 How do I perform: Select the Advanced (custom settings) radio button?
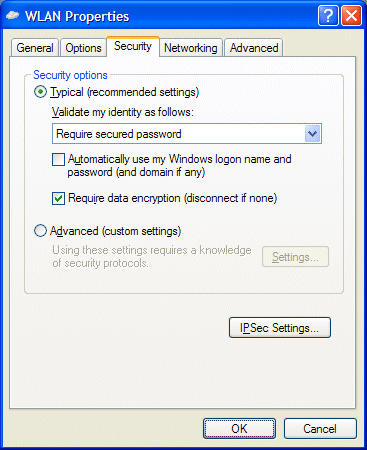(40, 231)
